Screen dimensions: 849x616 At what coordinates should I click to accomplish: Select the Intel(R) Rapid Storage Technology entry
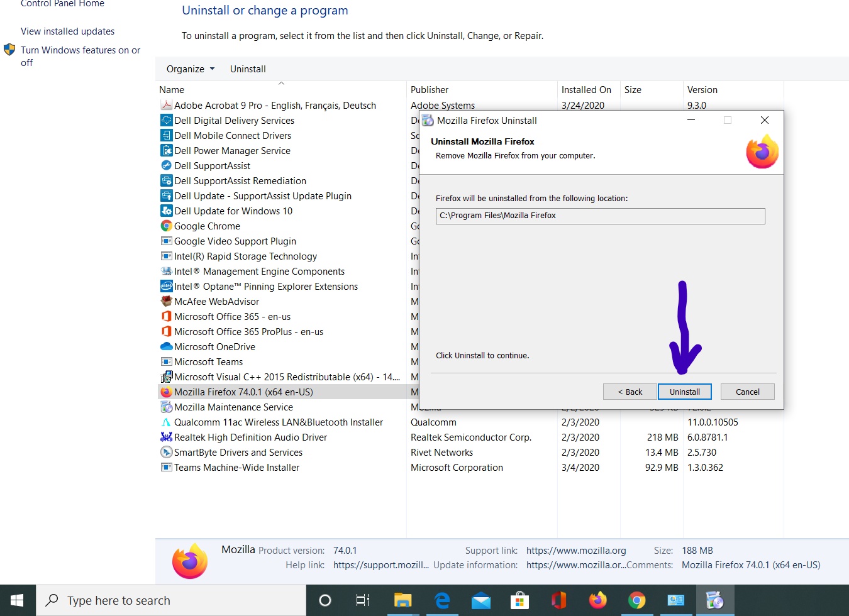tap(239, 256)
